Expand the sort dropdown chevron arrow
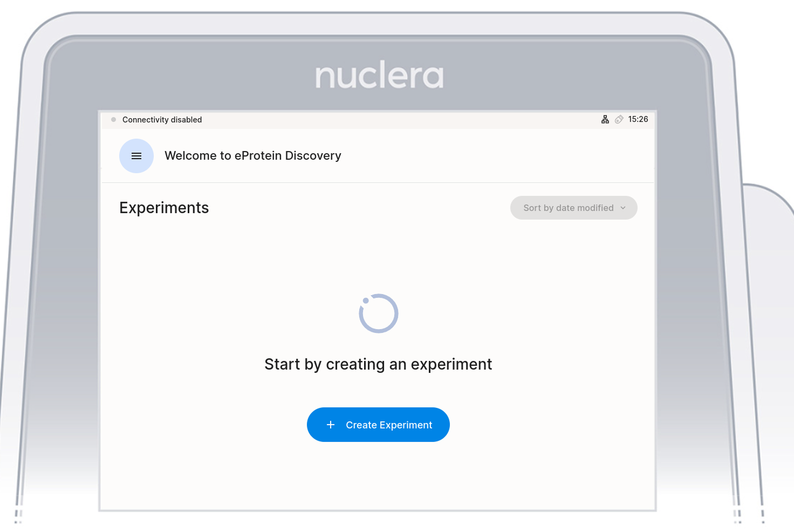 (623, 208)
